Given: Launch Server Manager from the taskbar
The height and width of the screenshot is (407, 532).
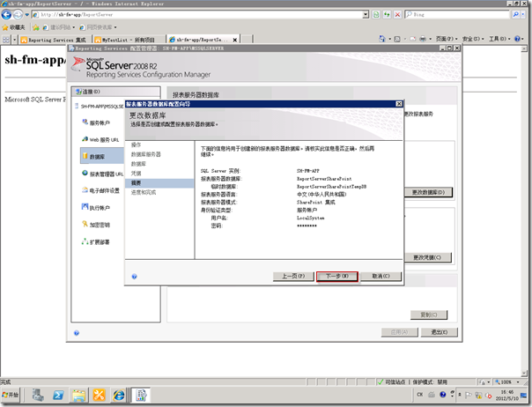Looking at the screenshot, I should [38, 396].
